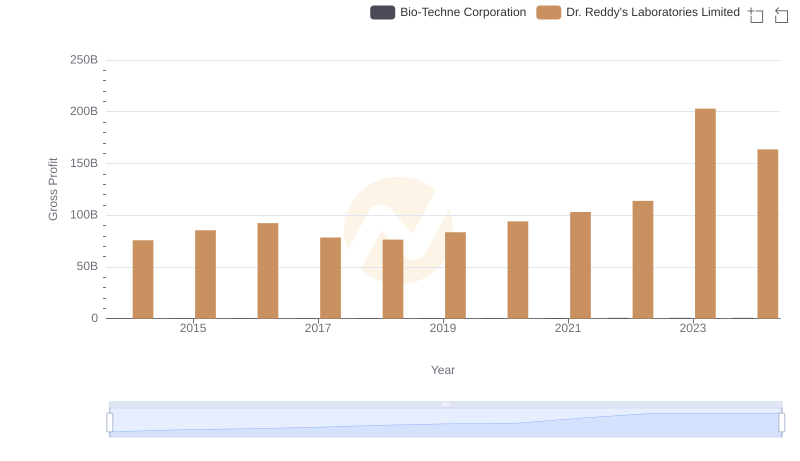Click the dark Bio-Techne legend swatch
The width and height of the screenshot is (800, 461).
pos(383,12)
